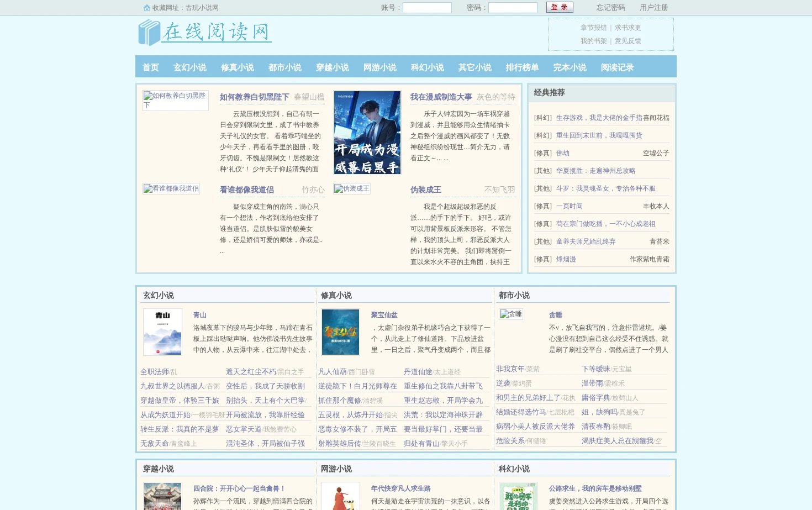
Task: Focus the 账号 username input field
Action: pyautogui.click(x=427, y=8)
